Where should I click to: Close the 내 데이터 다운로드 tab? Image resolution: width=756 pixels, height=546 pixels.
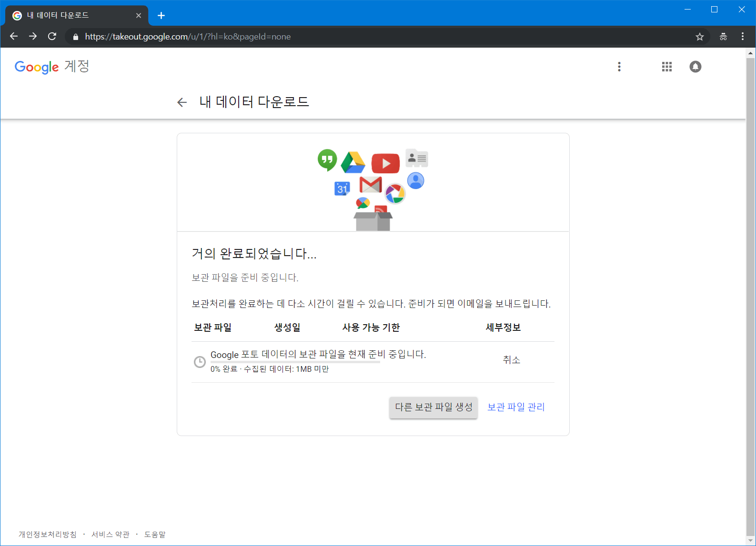tap(139, 16)
